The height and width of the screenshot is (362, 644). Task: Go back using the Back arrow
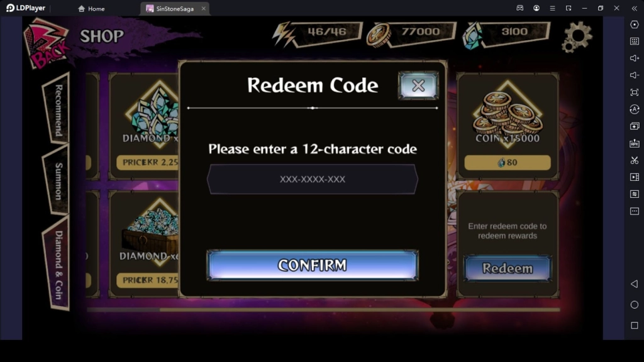[47, 43]
